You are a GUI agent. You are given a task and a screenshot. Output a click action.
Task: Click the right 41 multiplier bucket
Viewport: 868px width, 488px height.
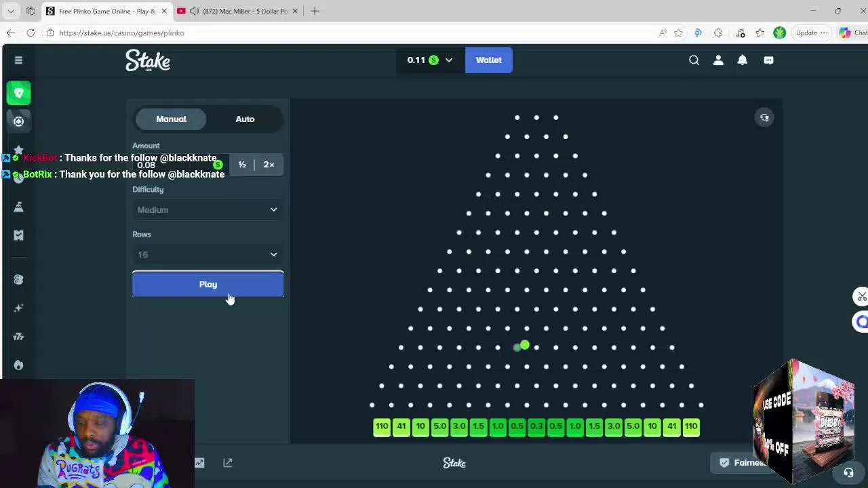pos(671,426)
